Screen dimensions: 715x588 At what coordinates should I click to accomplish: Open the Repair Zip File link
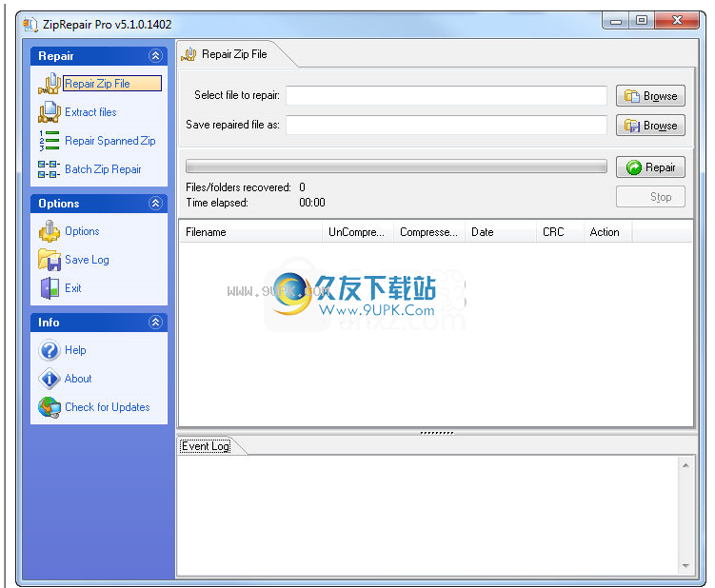(x=111, y=84)
